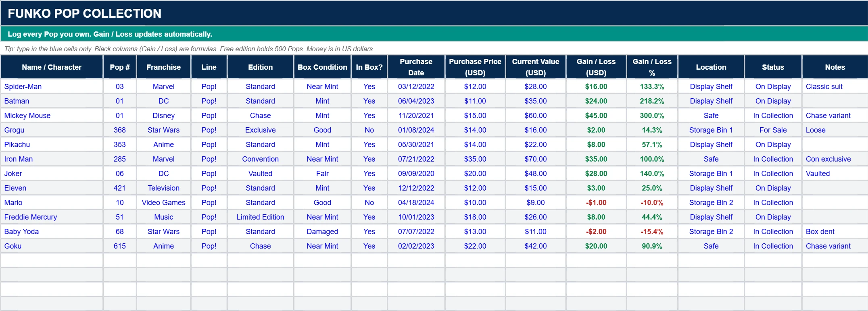This screenshot has height=311, width=868.
Task: Select the Spider-Man name cell
Action: (52, 87)
